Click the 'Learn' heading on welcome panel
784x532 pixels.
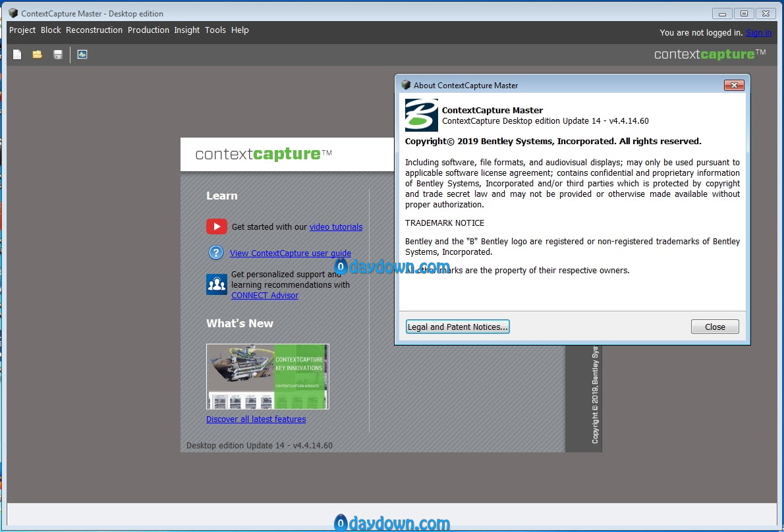pyautogui.click(x=222, y=196)
